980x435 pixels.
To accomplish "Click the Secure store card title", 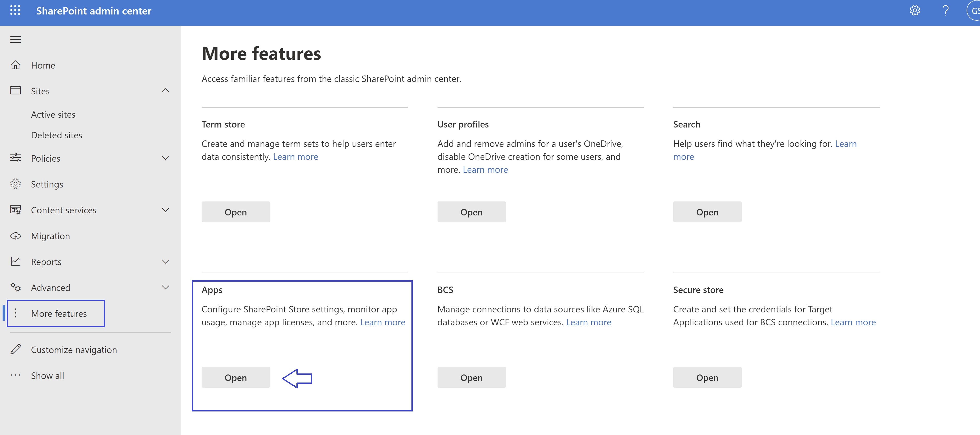I will pyautogui.click(x=698, y=290).
